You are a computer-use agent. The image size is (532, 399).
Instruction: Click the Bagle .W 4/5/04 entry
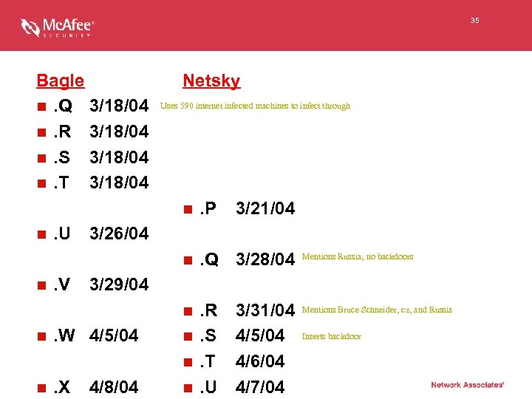pos(88,335)
